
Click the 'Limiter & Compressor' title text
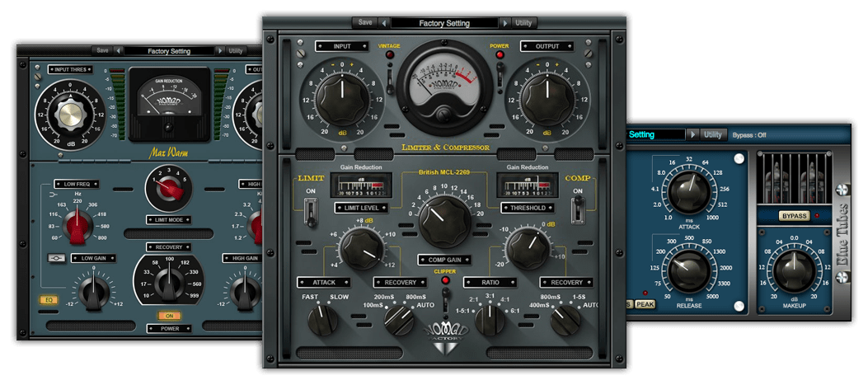coord(446,148)
